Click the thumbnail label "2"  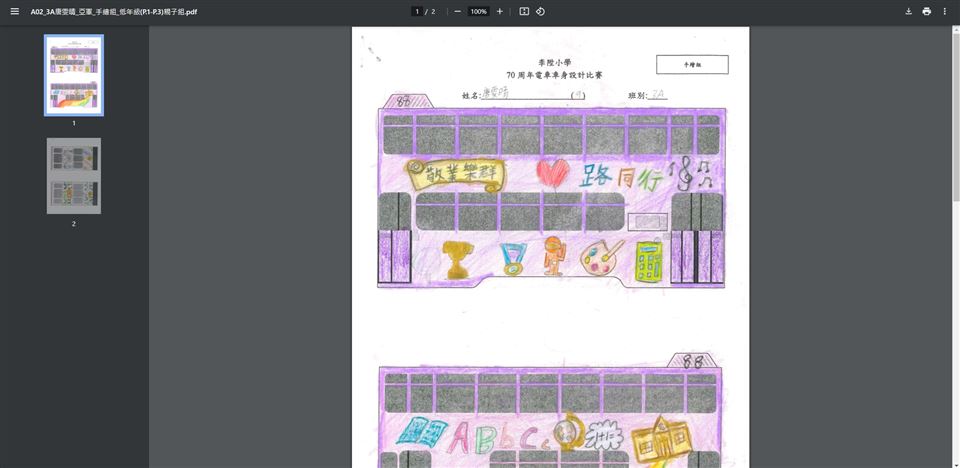pyautogui.click(x=74, y=224)
